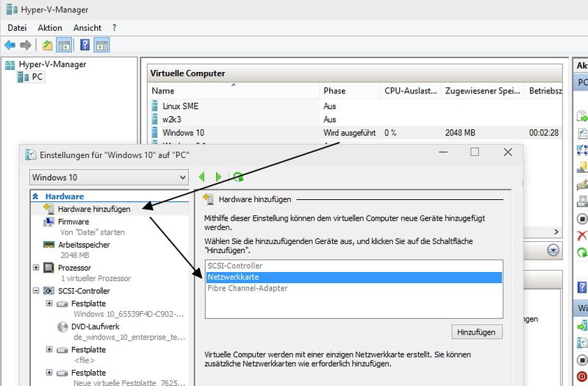Collapse the Hardware section chevron
The height and width of the screenshot is (386, 588).
point(35,196)
